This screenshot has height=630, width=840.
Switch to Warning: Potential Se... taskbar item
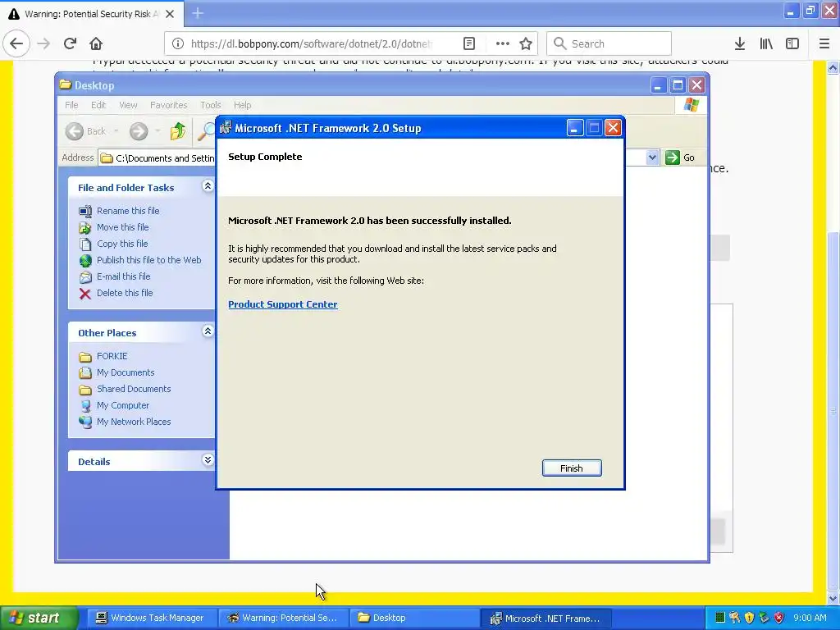[x=284, y=618]
